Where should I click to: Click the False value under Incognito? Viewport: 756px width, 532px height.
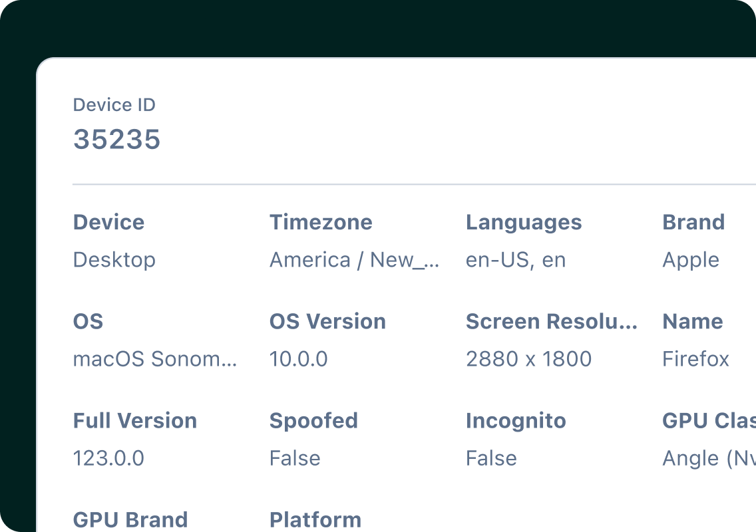click(491, 458)
